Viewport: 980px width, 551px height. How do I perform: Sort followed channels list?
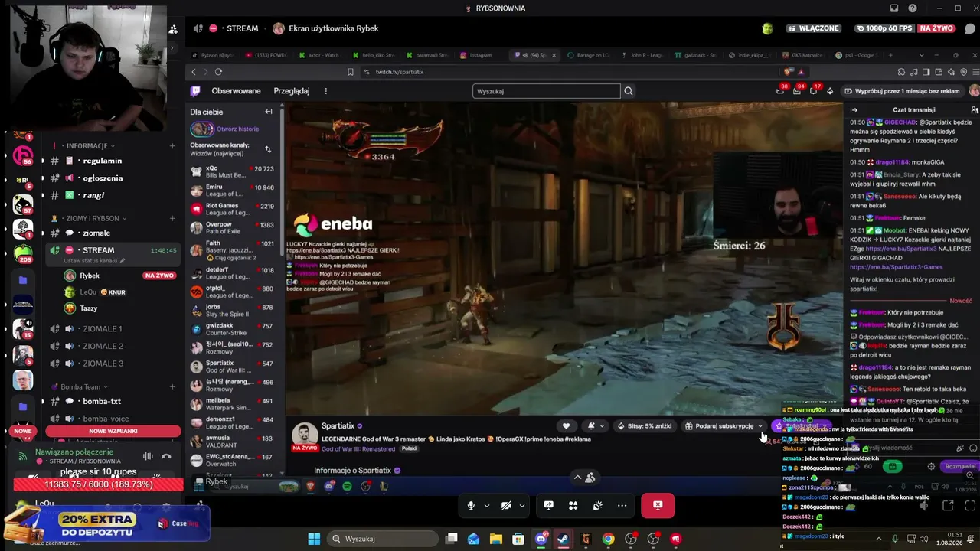pos(268,149)
